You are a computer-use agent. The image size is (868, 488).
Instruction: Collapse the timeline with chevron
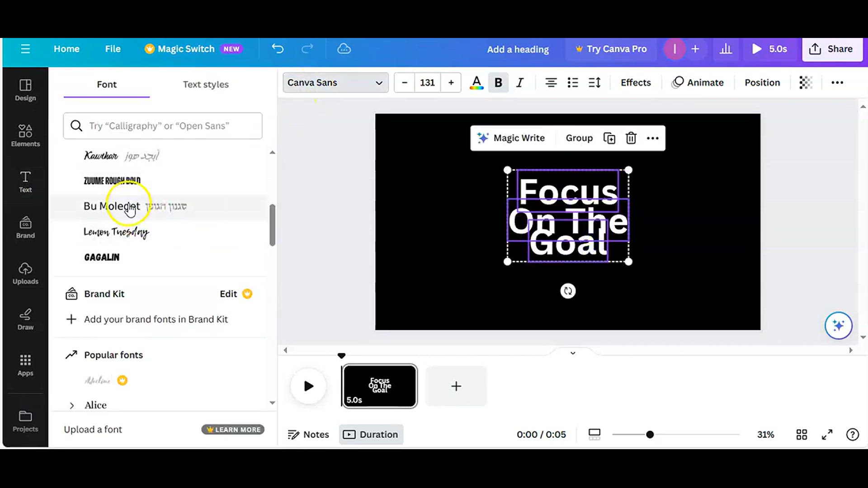[573, 353]
